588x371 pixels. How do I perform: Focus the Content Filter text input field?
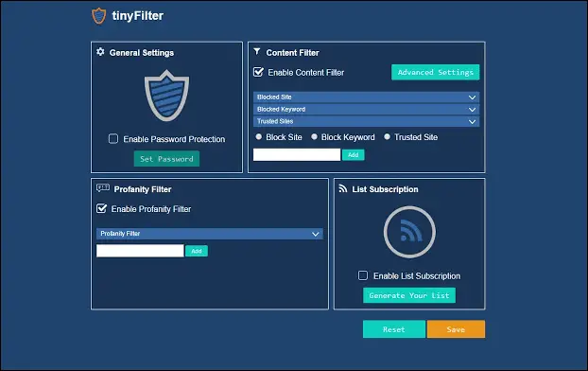point(297,154)
